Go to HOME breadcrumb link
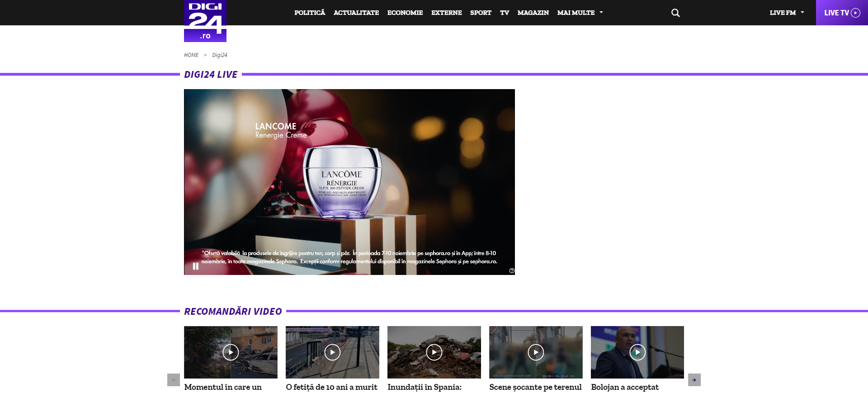 click(191, 55)
